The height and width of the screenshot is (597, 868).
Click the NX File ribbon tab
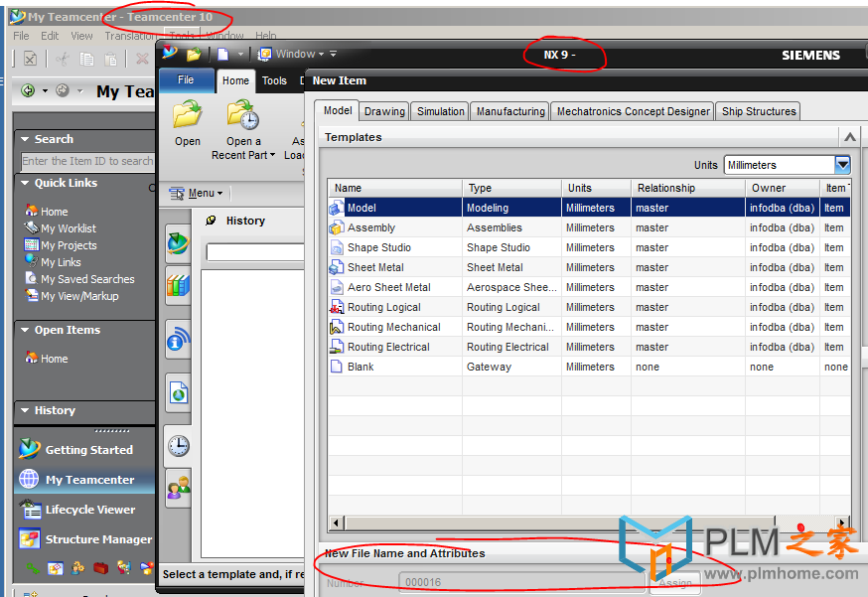pyautogui.click(x=186, y=80)
